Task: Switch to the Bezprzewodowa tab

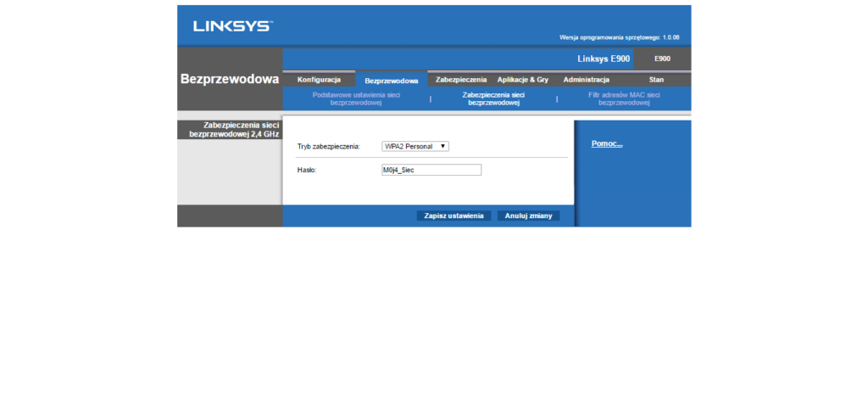Action: tap(391, 81)
